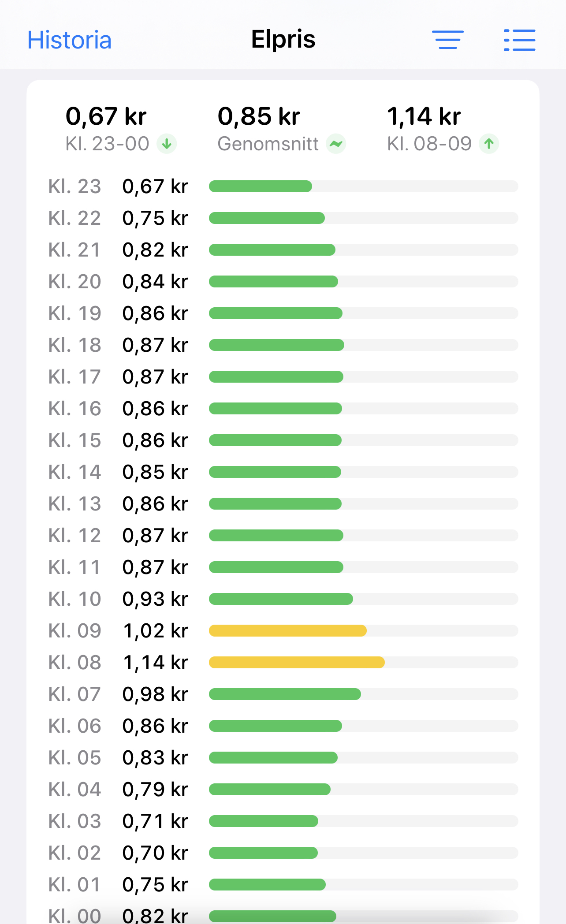Tap the green wave icon beside Genomsnitt
Screen dimensions: 566x924
tap(336, 144)
